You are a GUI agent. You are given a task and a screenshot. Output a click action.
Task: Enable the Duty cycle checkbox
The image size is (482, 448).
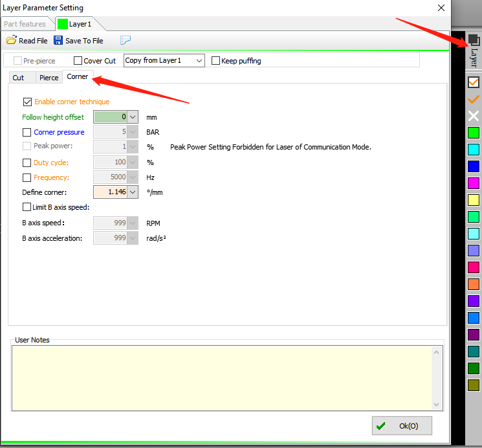point(27,162)
